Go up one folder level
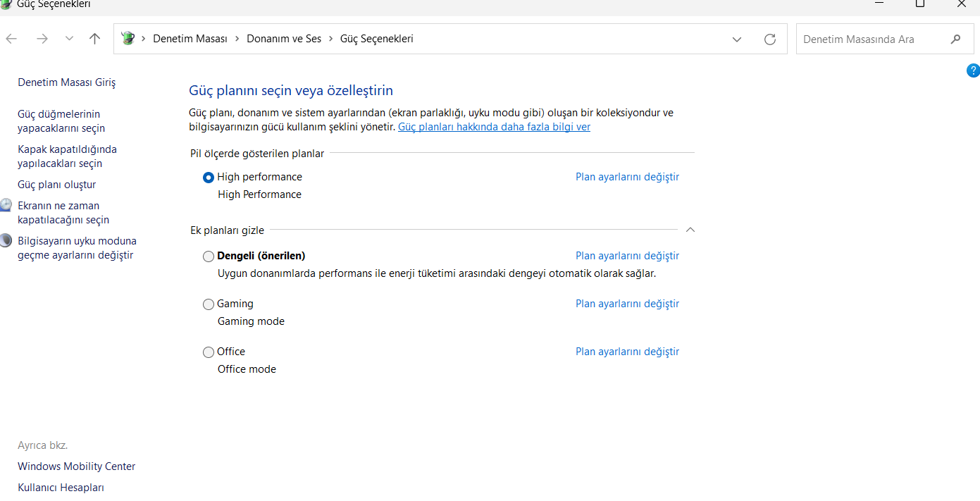The image size is (980, 501). pyautogui.click(x=95, y=39)
